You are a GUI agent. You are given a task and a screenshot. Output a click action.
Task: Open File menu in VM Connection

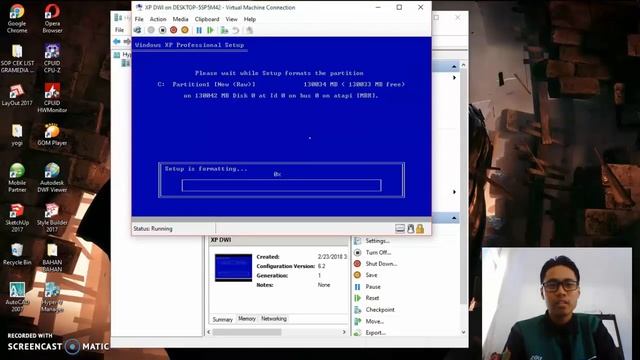[139, 19]
